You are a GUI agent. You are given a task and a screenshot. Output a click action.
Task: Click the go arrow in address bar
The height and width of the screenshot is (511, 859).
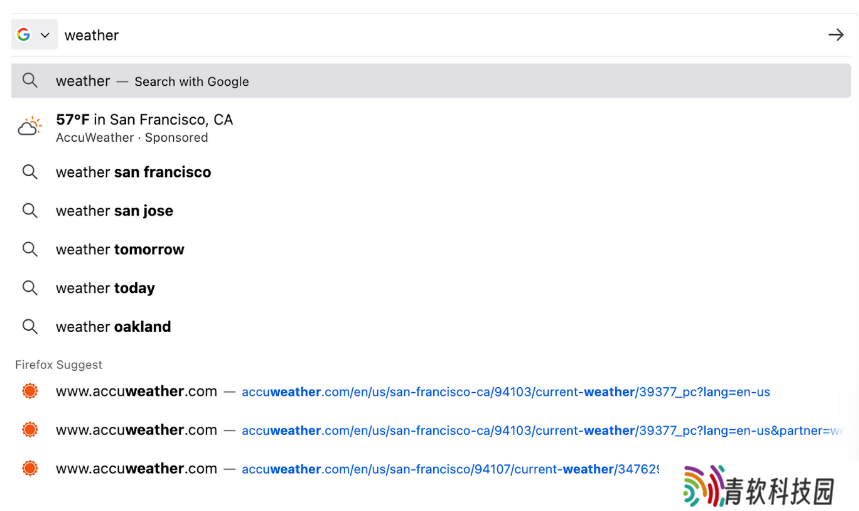(836, 35)
